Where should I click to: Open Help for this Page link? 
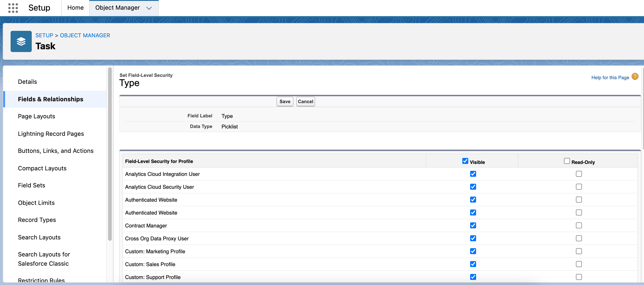pyautogui.click(x=610, y=78)
